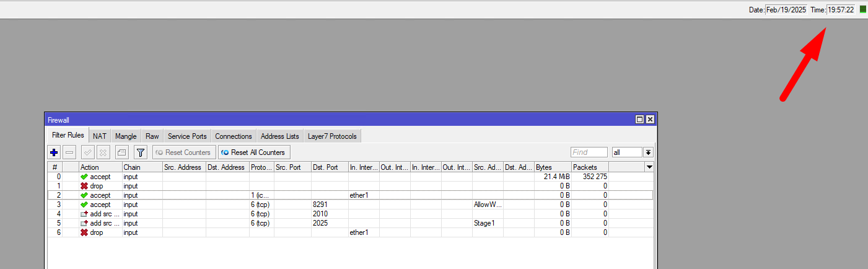Switch to the Filter Rules tab

coord(68,135)
